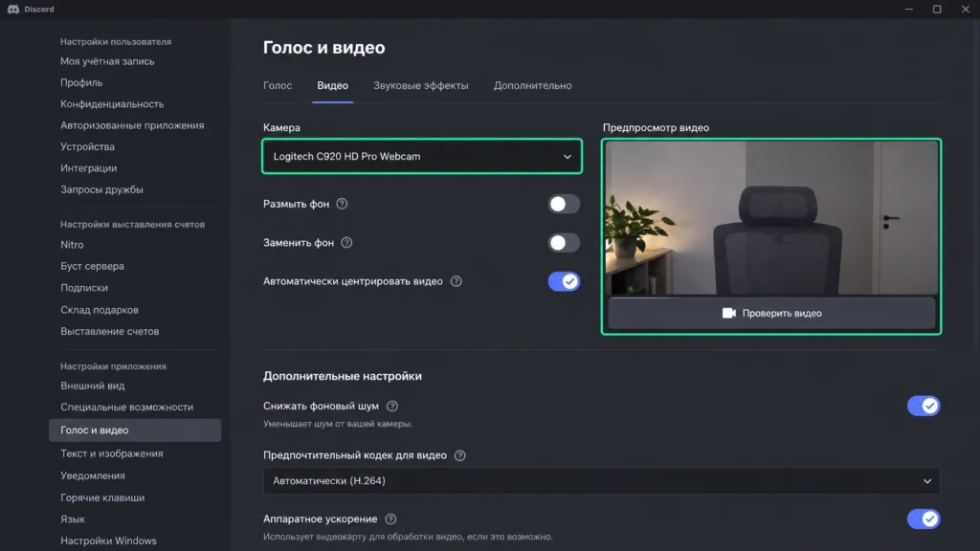The height and width of the screenshot is (551, 980).
Task: Open the Камера dropdown Logitech C920
Action: 422,156
